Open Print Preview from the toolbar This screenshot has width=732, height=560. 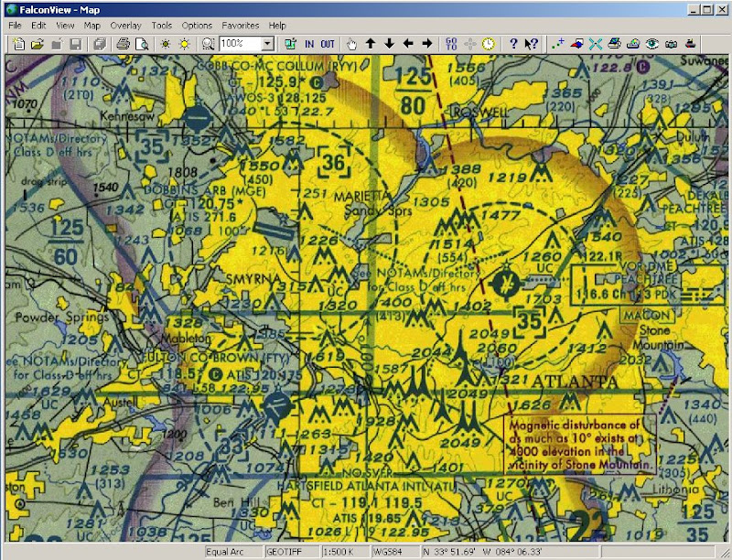[142, 44]
